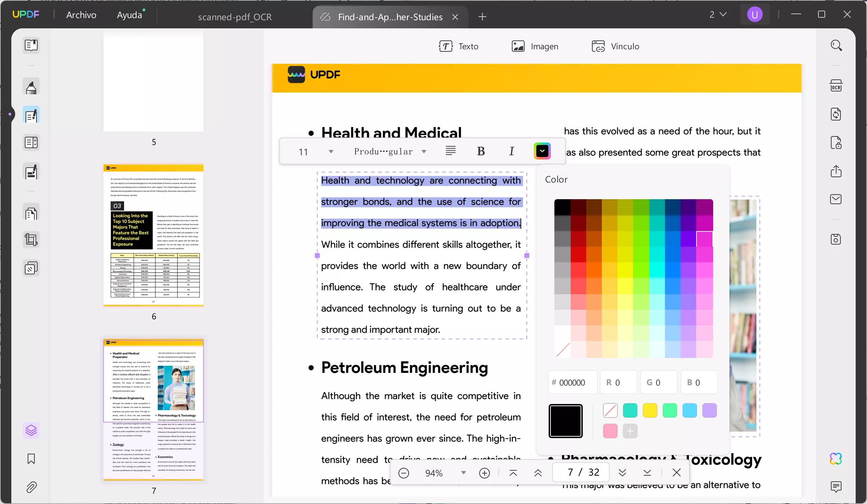Click the Texto add text button
The image size is (867, 504).
point(459,46)
